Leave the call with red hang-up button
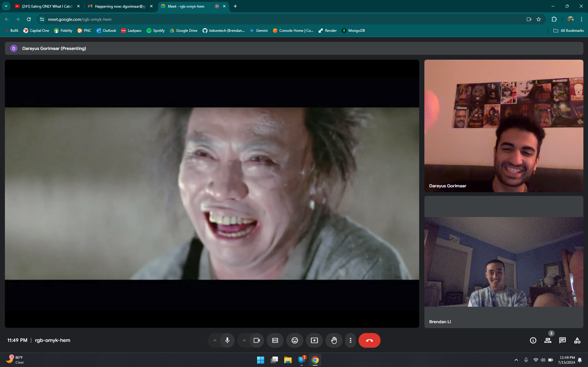Image resolution: width=588 pixels, height=367 pixels. [369, 340]
